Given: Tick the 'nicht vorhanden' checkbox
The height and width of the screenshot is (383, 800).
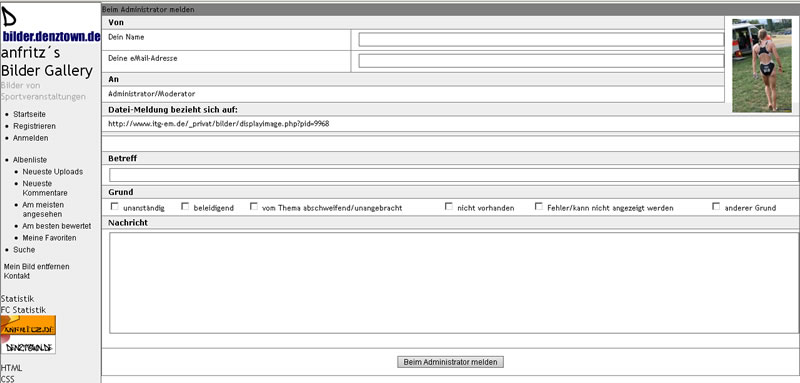Looking at the screenshot, I should pos(449,207).
